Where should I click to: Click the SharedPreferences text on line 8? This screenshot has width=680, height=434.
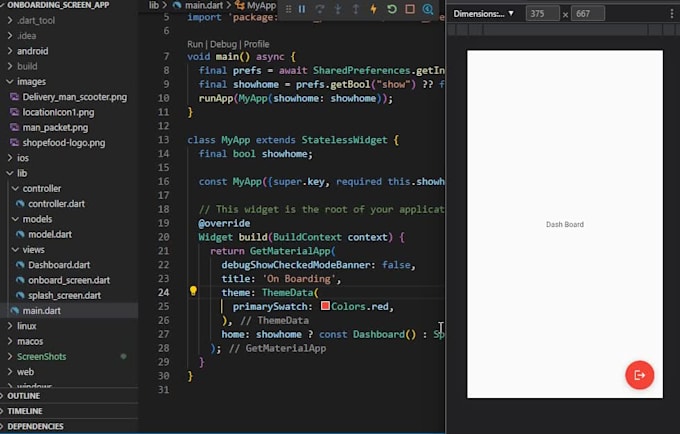tap(362, 70)
